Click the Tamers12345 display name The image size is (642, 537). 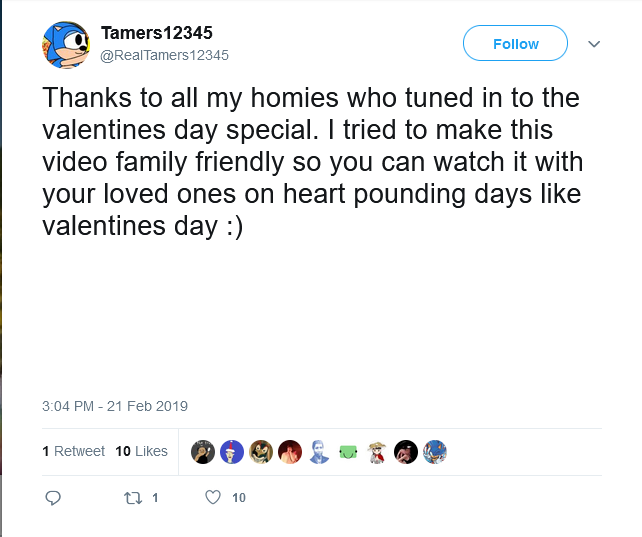pyautogui.click(x=156, y=33)
